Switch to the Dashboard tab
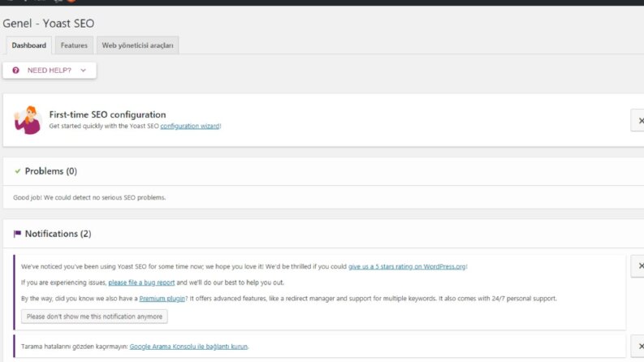 pyautogui.click(x=28, y=45)
